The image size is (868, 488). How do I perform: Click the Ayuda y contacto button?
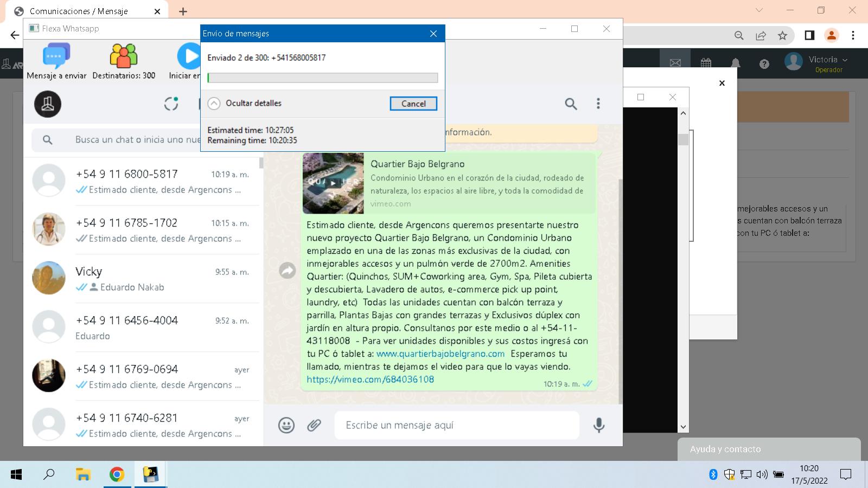tap(769, 449)
